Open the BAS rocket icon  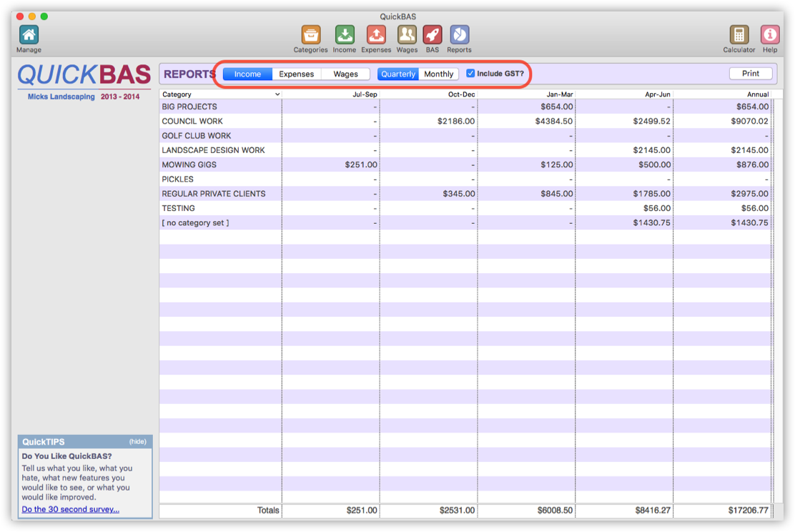coord(433,34)
